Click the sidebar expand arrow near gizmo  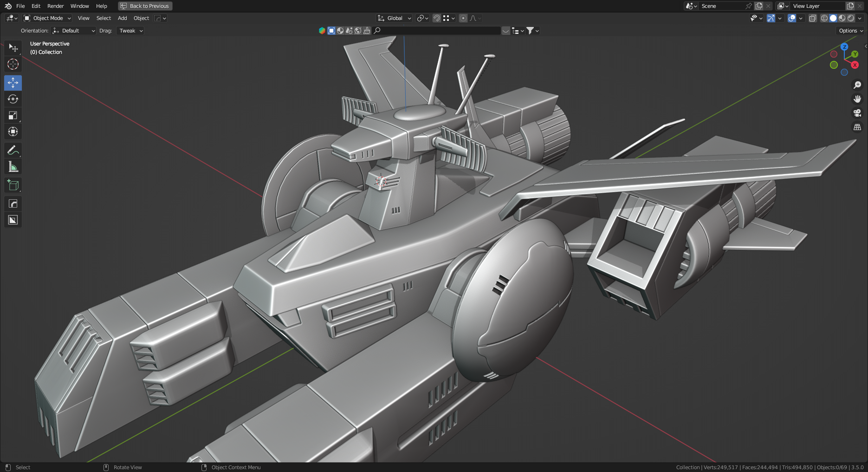(866, 46)
